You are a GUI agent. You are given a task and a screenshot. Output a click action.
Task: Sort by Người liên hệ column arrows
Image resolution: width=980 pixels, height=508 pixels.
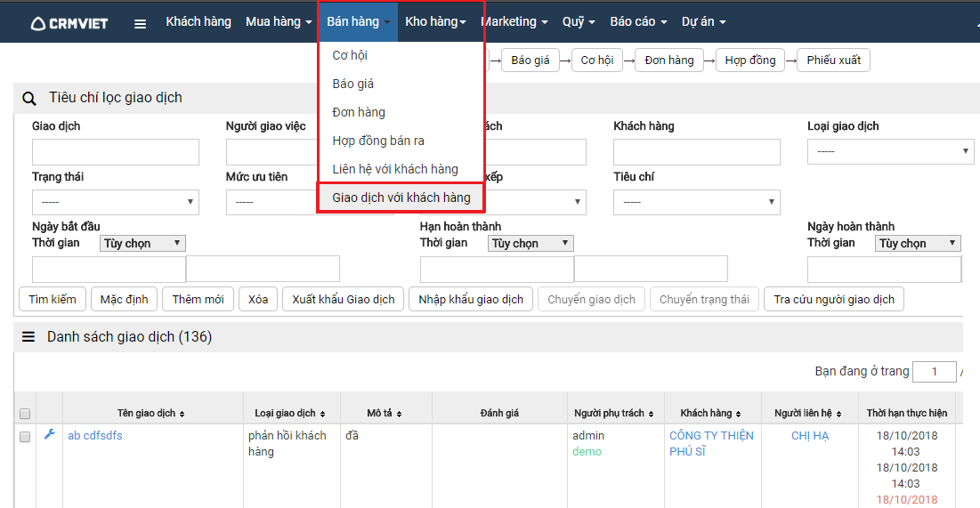click(x=838, y=414)
